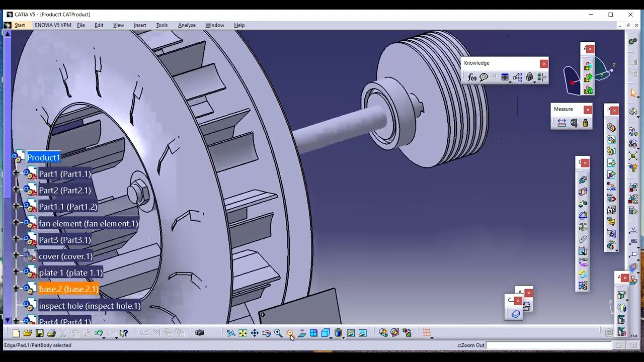Open the Tools menu

click(x=162, y=25)
